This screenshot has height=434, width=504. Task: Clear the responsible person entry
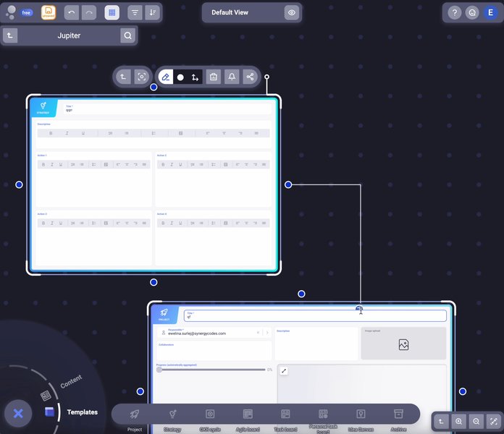(258, 333)
